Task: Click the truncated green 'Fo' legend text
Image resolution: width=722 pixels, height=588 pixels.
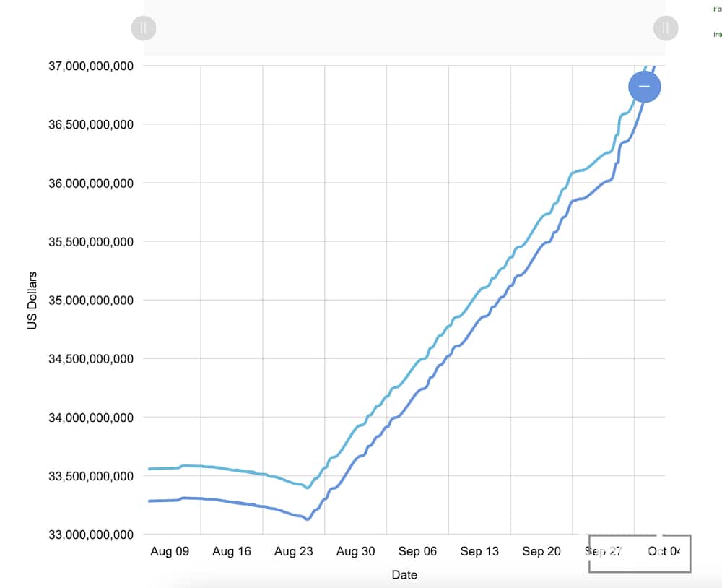Action: pyautogui.click(x=717, y=9)
